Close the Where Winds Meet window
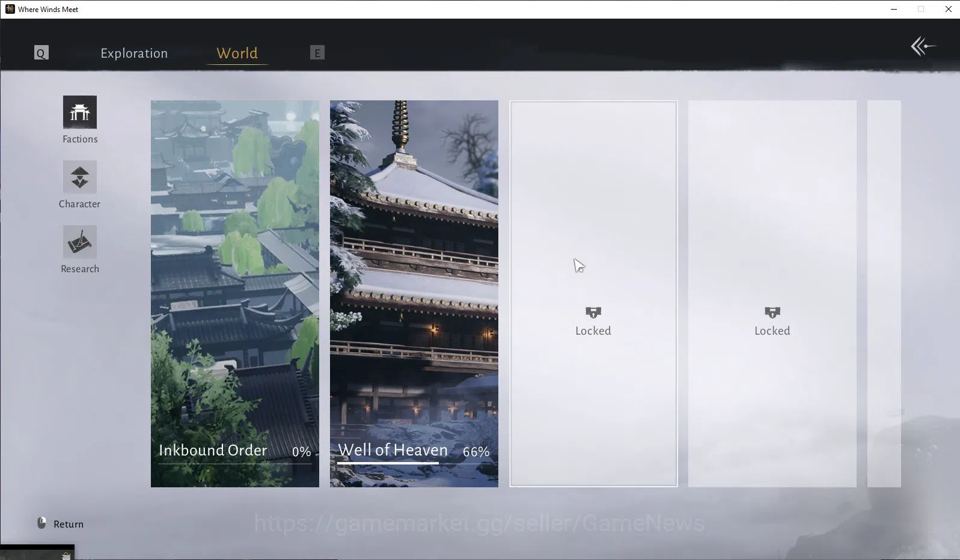The width and height of the screenshot is (960, 560). coord(949,9)
